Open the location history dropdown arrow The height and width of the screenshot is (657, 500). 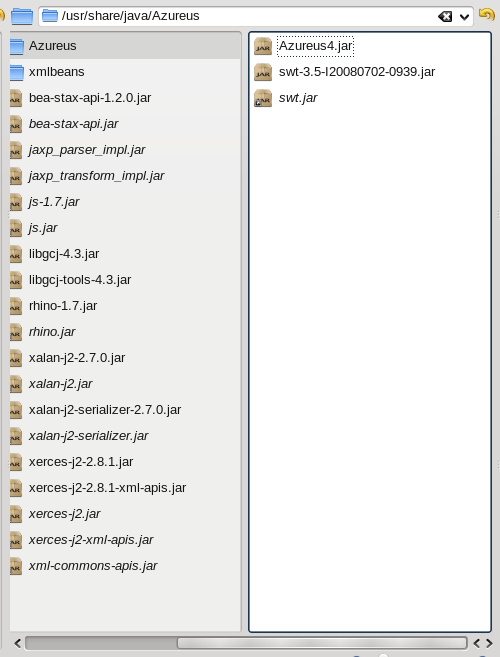[464, 17]
